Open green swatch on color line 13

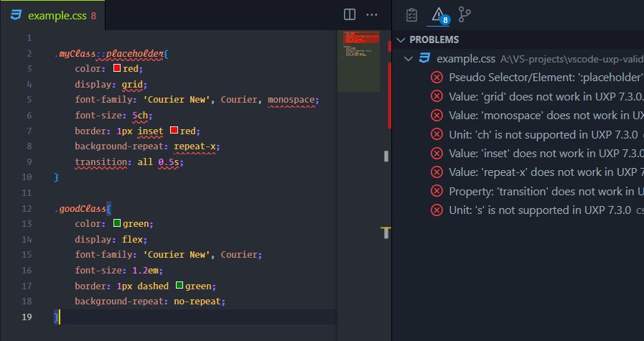point(116,223)
